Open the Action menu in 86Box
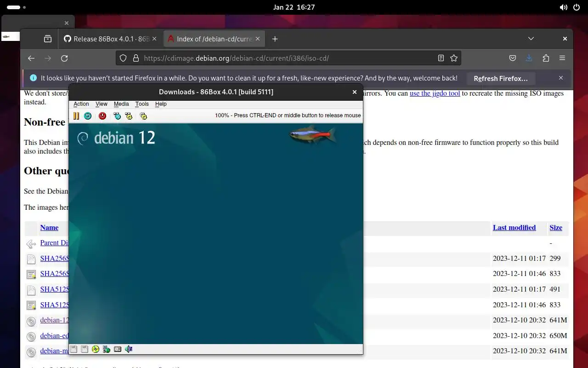 pos(81,104)
